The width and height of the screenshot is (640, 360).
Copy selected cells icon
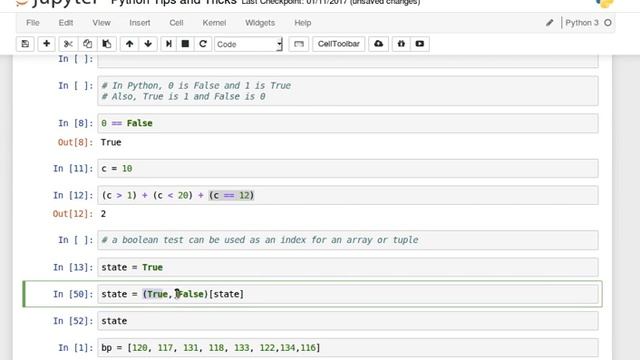87,44
